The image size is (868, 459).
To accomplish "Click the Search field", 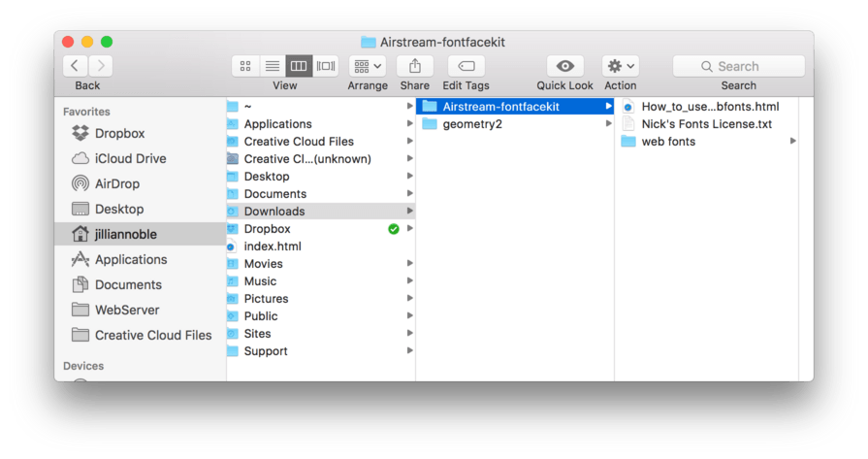I will (738, 66).
